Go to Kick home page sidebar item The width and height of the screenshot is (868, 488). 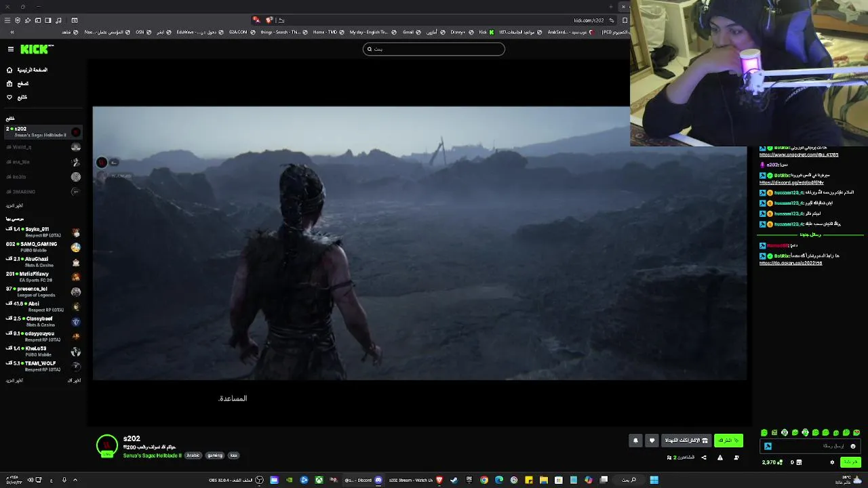click(x=27, y=70)
